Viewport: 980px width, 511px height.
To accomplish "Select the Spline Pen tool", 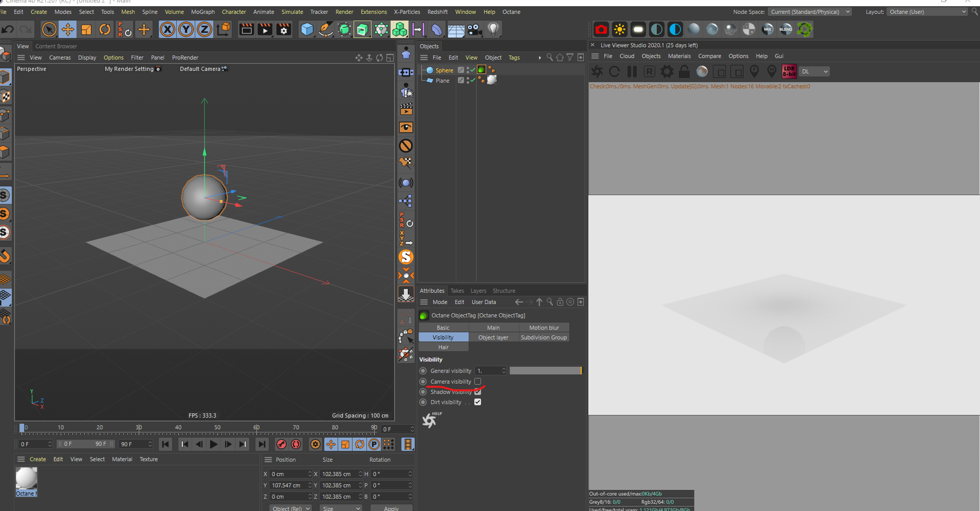I will (325, 29).
